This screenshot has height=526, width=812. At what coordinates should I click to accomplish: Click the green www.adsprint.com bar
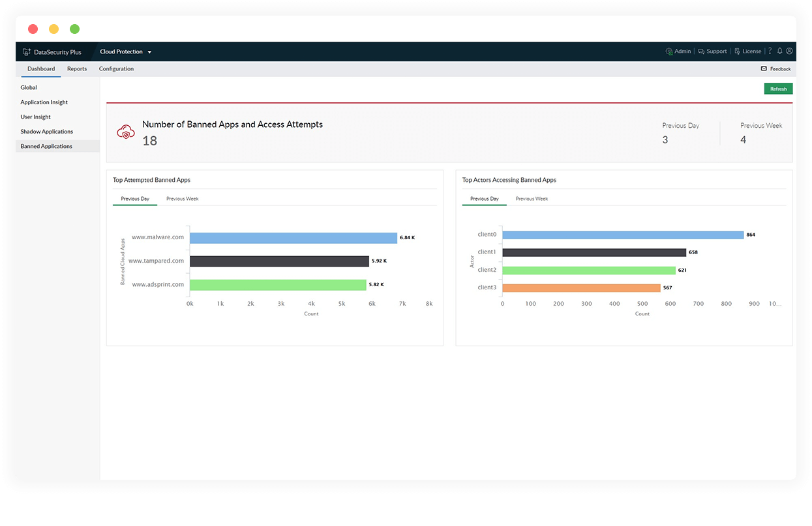(x=277, y=285)
